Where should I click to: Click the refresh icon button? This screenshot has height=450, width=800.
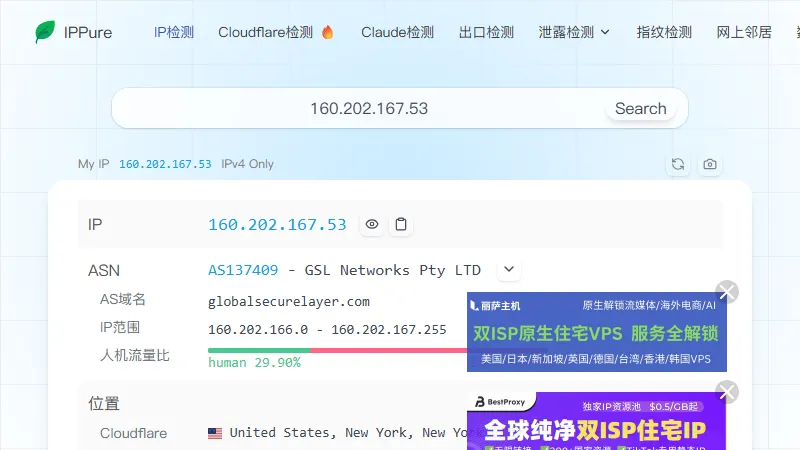point(678,164)
